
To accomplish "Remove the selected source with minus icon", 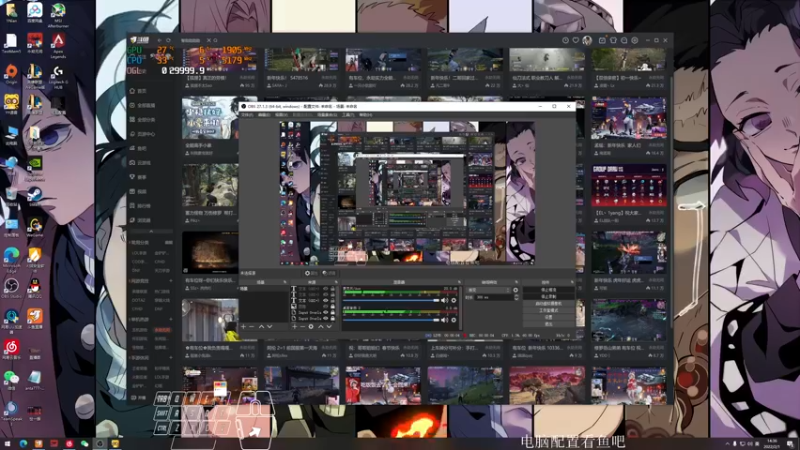I will coord(303,327).
